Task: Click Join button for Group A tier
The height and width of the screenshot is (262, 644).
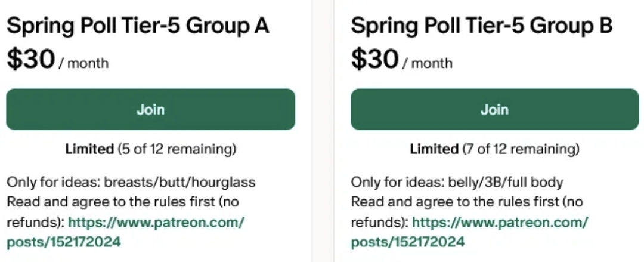Action: 150,109
